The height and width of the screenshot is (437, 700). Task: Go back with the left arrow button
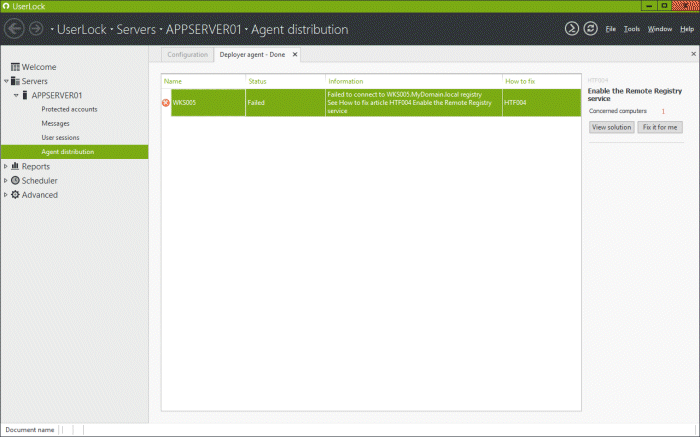point(14,29)
